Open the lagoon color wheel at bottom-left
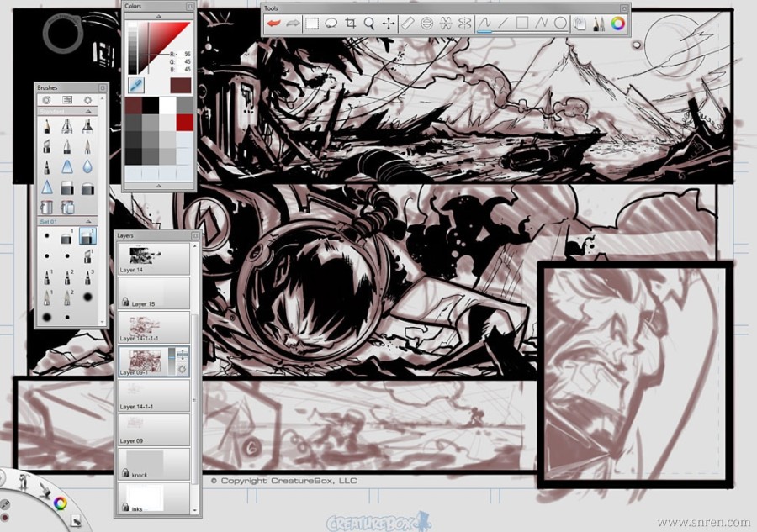This screenshot has width=757, height=532. [x=60, y=503]
